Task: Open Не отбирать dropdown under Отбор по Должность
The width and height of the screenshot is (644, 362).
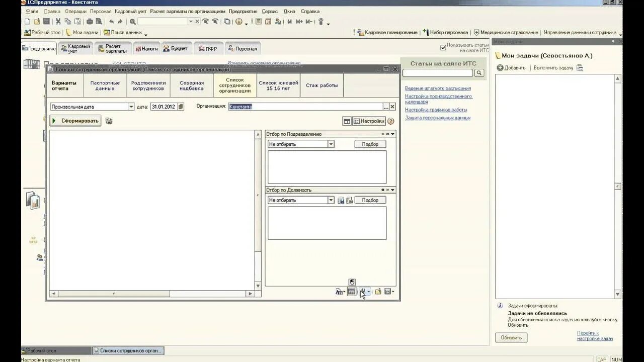Action: coord(331,200)
